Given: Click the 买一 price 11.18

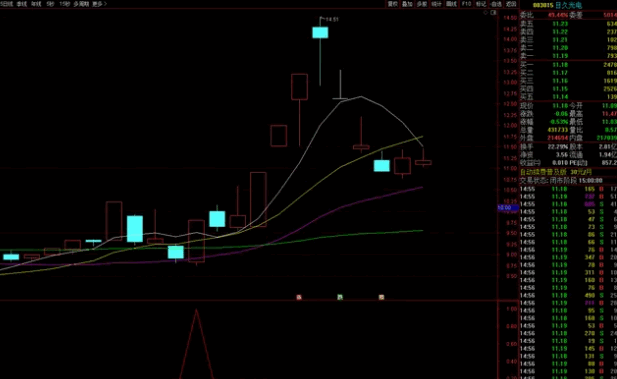Looking at the screenshot, I should click(x=560, y=65).
